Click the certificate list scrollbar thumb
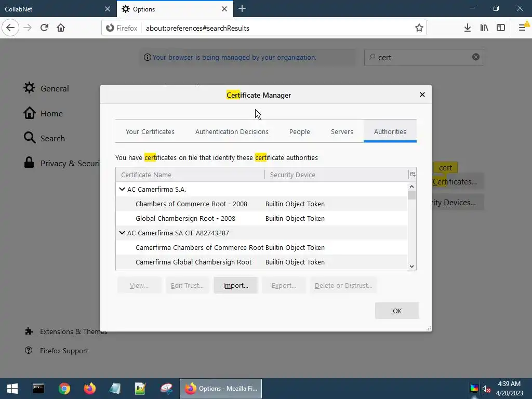The image size is (532, 399). point(411,195)
